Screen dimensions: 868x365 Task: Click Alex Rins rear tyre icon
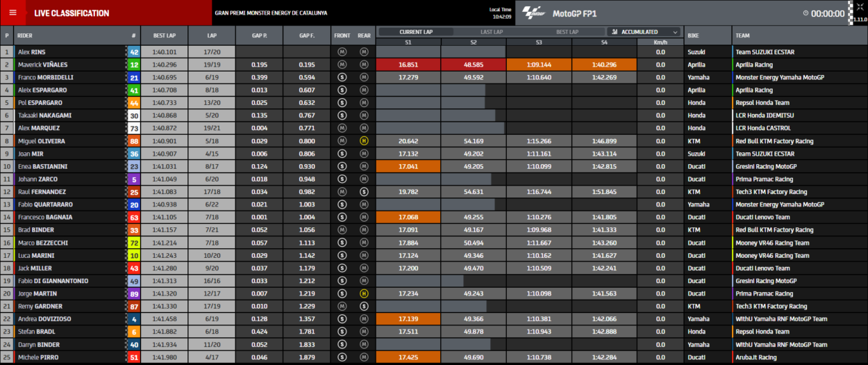(364, 52)
